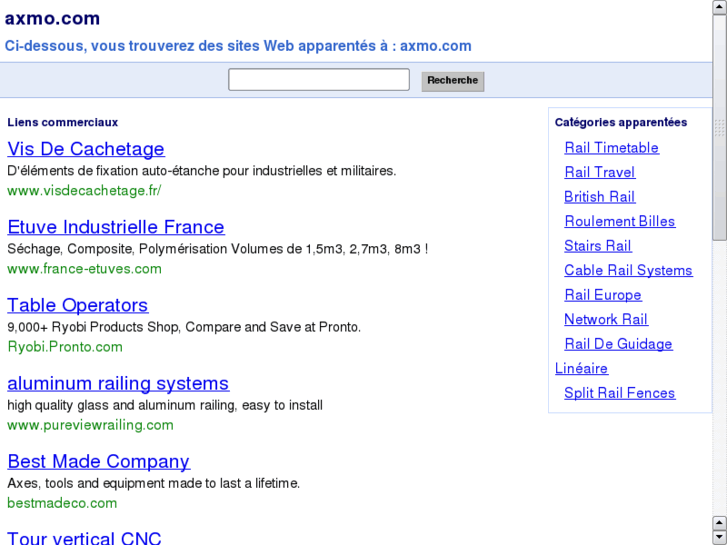The width and height of the screenshot is (727, 545).
Task: Click the Séchage, Composite, Polymérisation description
Action: (217, 249)
